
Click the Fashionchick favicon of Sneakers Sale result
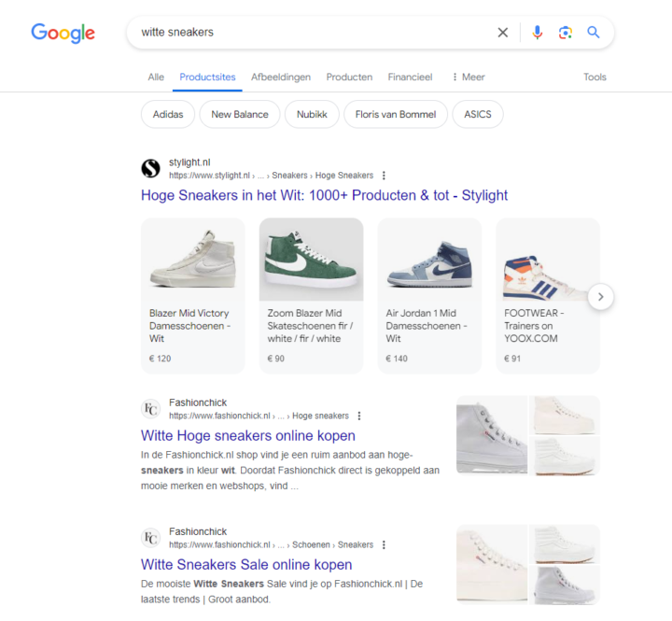151,538
